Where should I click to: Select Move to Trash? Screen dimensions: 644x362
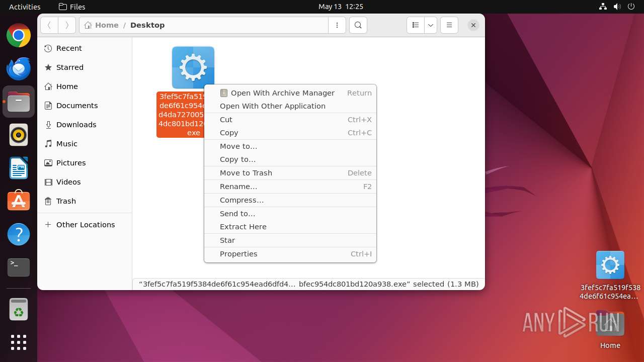pyautogui.click(x=290, y=173)
